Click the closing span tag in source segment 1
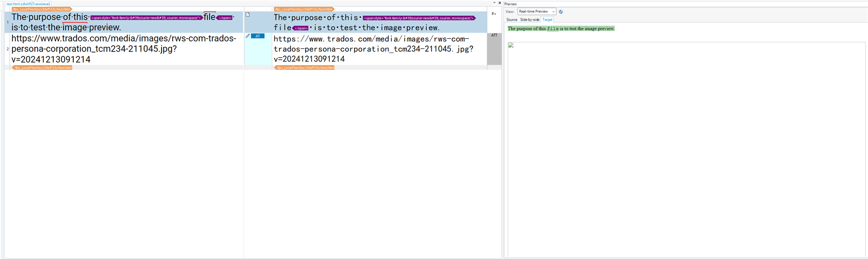The image size is (868, 259). point(225,18)
